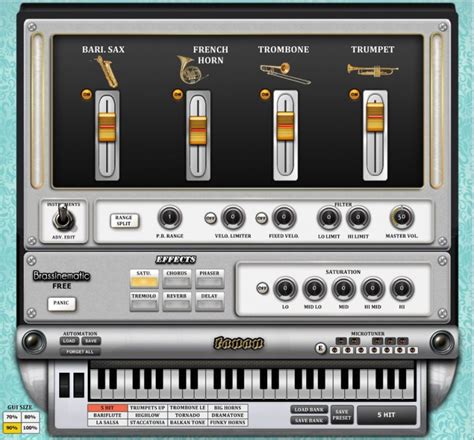Select the Chorus effect tab

tap(177, 279)
